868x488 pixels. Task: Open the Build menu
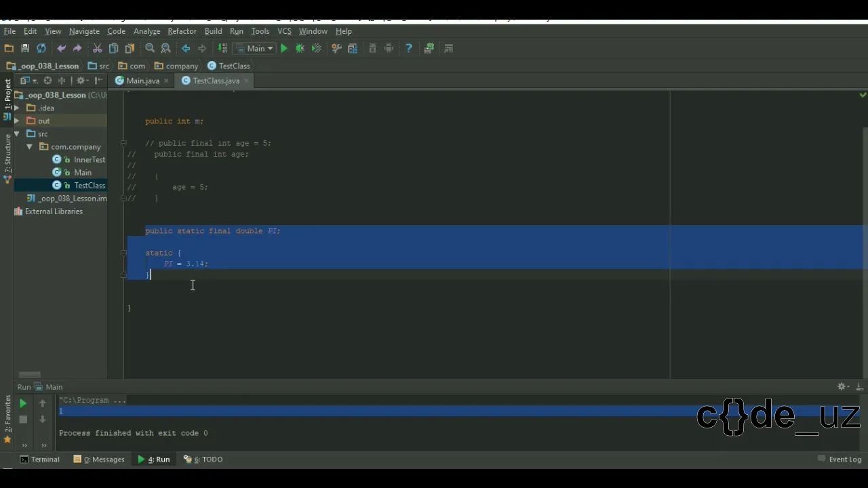tap(213, 31)
